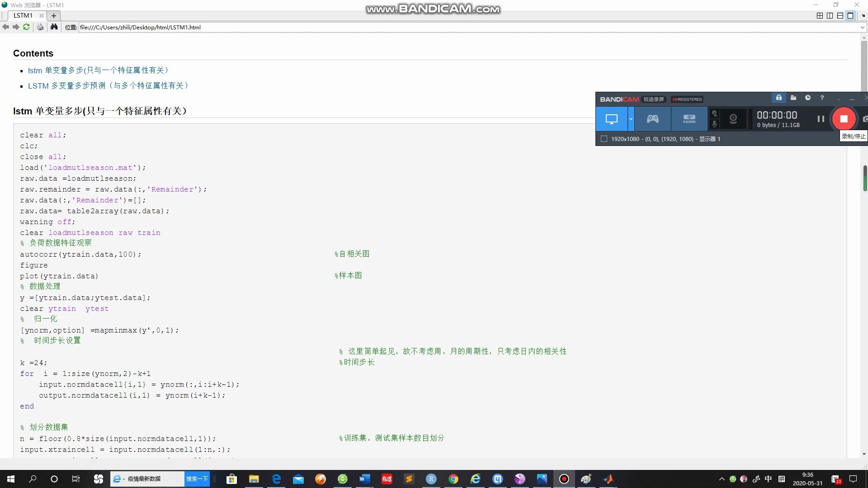Open Bandicam output folder
This screenshot has width=868, height=488.
793,98
